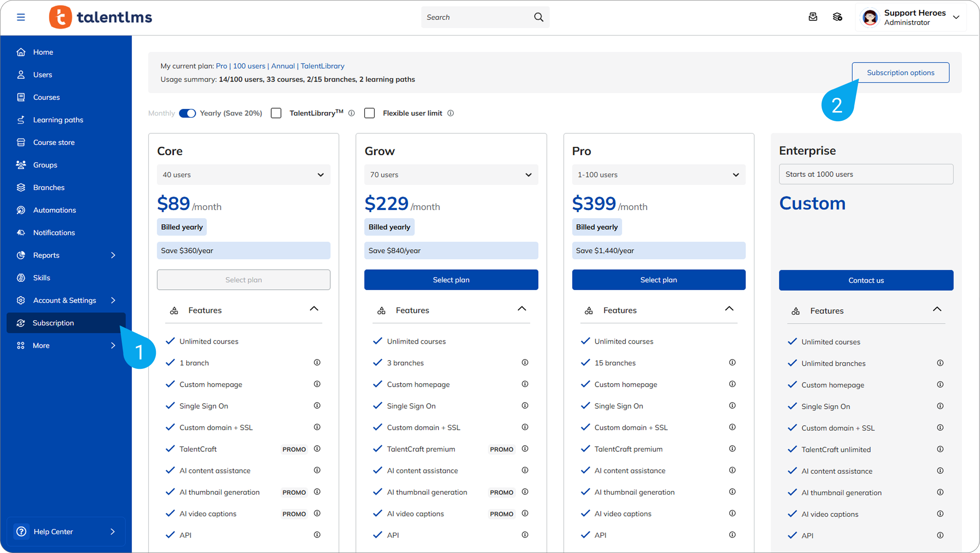Check the Flexible user limit box
This screenshot has height=553, width=980.
coord(370,113)
